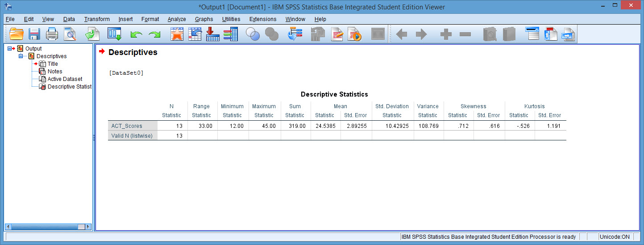
Task: Insert a title via the toolbar
Action: [551, 34]
